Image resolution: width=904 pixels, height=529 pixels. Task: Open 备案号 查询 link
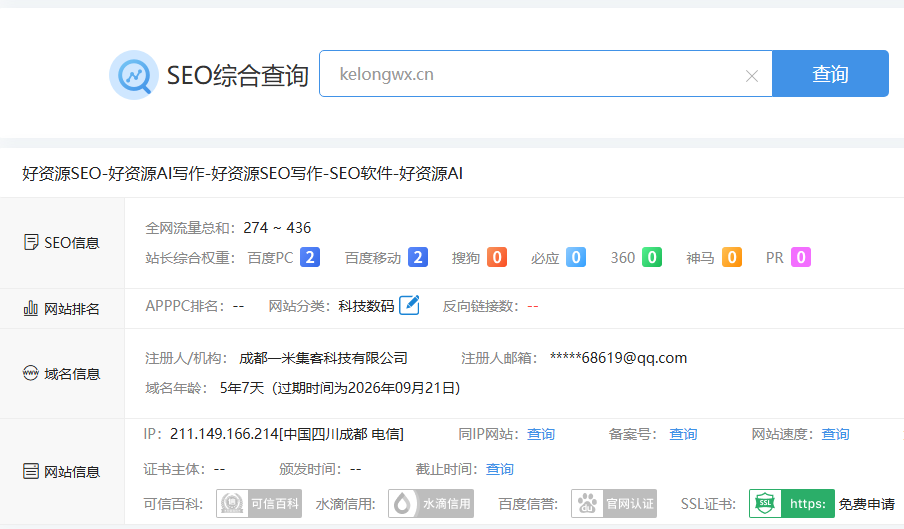pyautogui.click(x=683, y=434)
